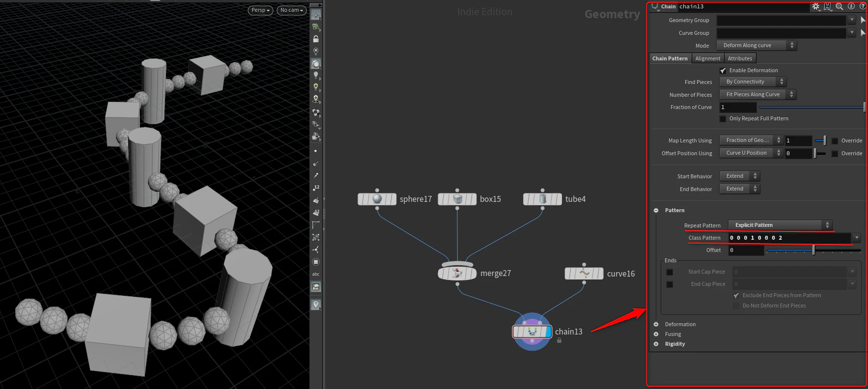Select the sphere17 node icon
The height and width of the screenshot is (389, 868).
(x=377, y=199)
